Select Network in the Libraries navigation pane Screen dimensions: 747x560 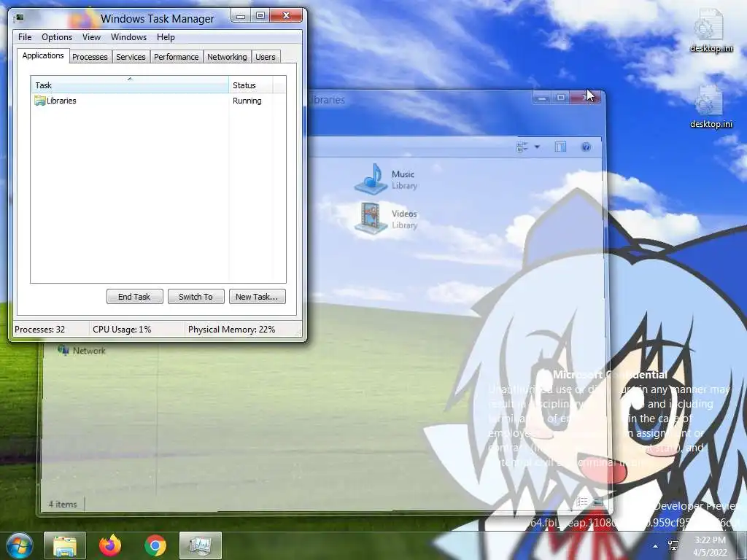pyautogui.click(x=82, y=351)
